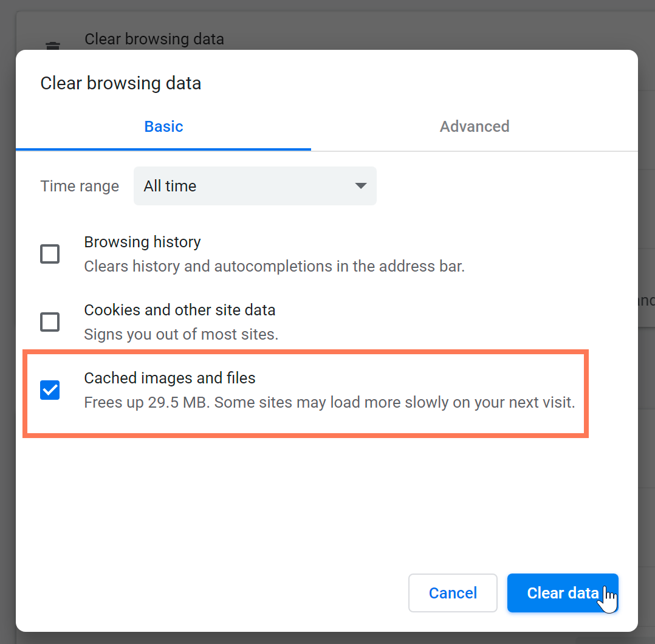The width and height of the screenshot is (655, 644).
Task: Switch to the Advanced tab
Action: [474, 126]
